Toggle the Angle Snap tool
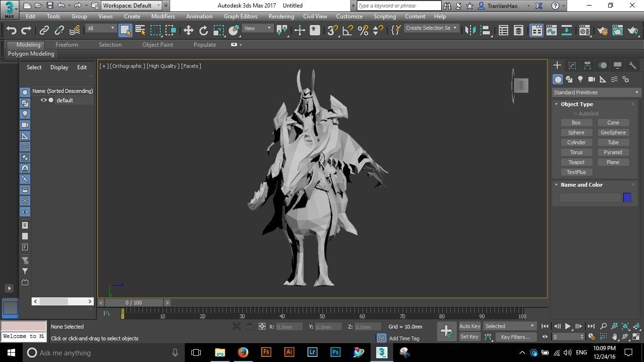The height and width of the screenshot is (362, 644). coord(348,30)
